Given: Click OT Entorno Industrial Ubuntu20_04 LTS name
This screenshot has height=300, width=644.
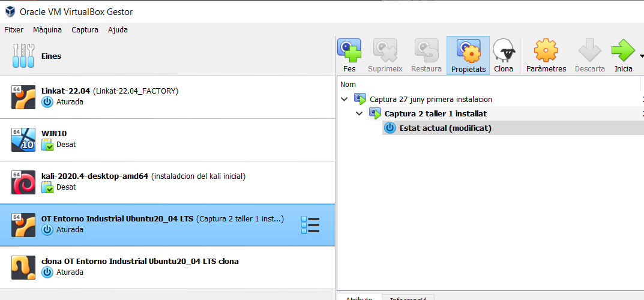Looking at the screenshot, I should [x=118, y=219].
